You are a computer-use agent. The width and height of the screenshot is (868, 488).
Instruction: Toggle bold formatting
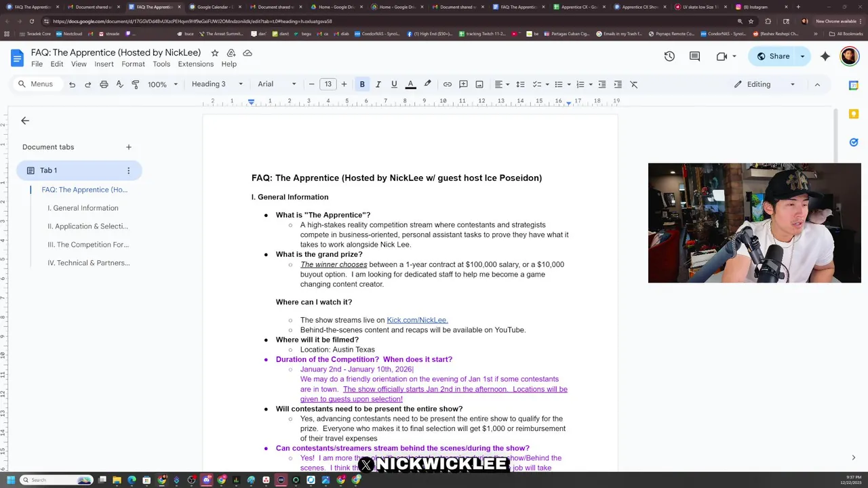(362, 84)
